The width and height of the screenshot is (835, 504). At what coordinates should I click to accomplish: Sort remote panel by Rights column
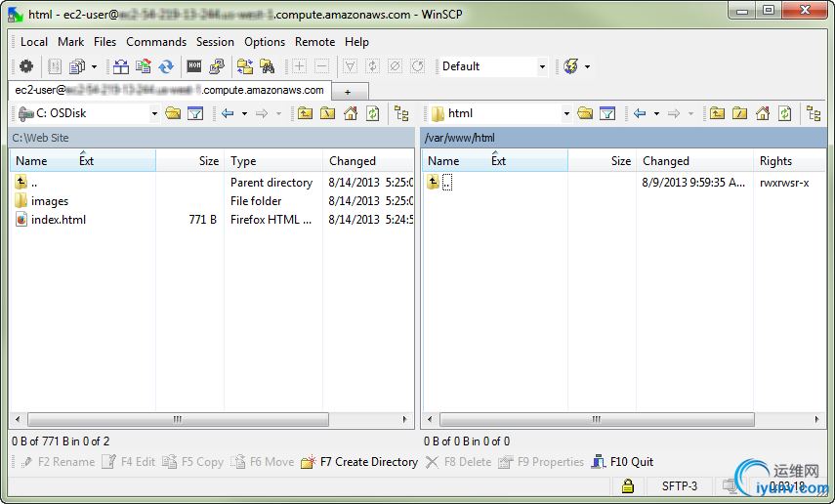[789, 161]
